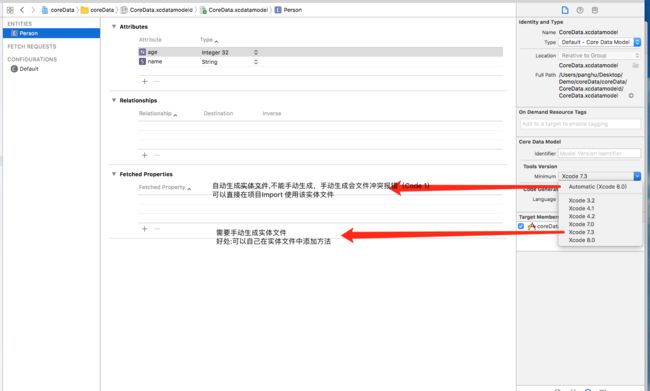Click the coreData project file breadcrumb
The width and height of the screenshot is (650, 391).
point(58,10)
